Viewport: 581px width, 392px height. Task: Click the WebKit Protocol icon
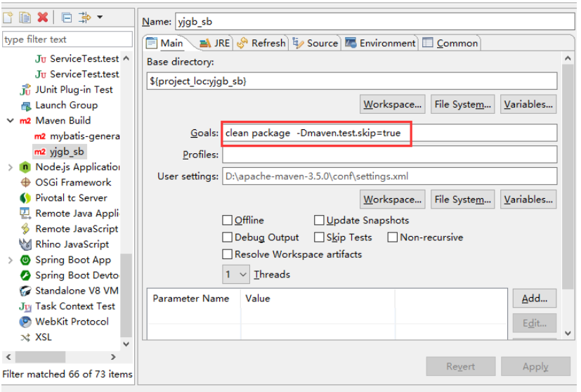(25, 322)
